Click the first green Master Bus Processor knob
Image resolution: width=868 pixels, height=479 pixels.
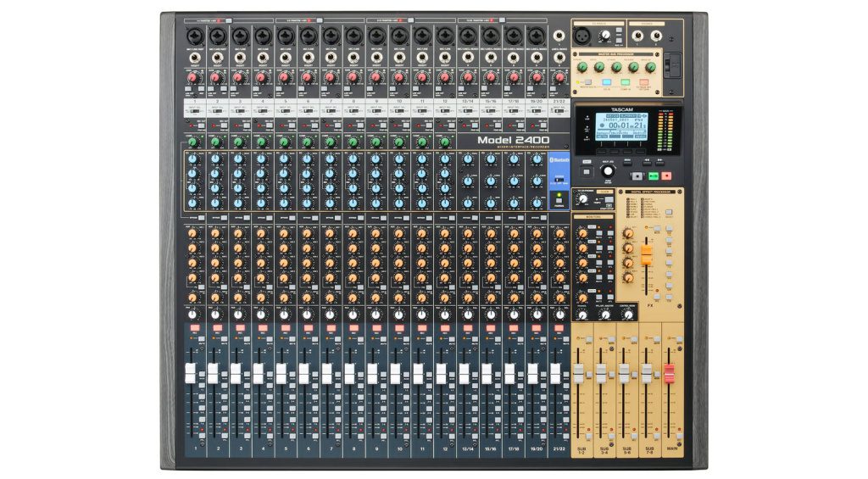[x=582, y=68]
